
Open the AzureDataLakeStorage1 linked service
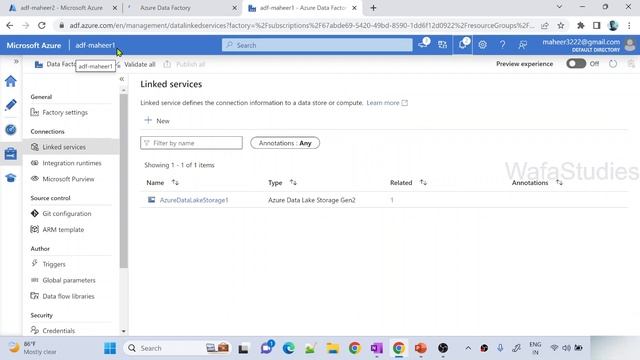coord(194,200)
